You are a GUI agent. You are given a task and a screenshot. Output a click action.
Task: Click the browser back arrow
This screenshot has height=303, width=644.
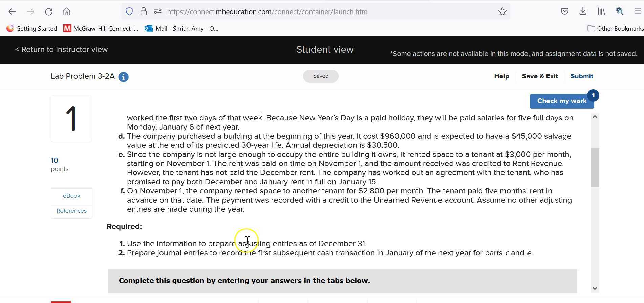pyautogui.click(x=12, y=12)
